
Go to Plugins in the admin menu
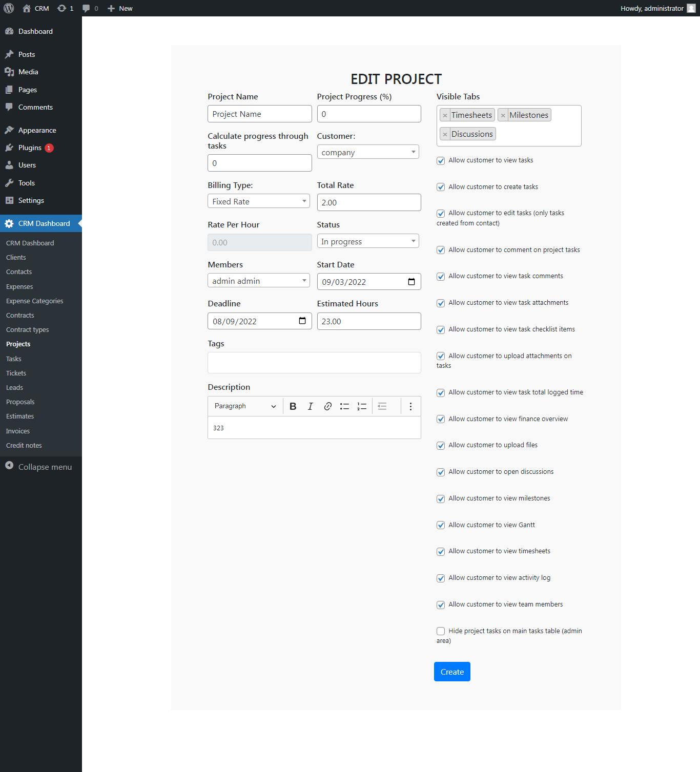tap(30, 148)
